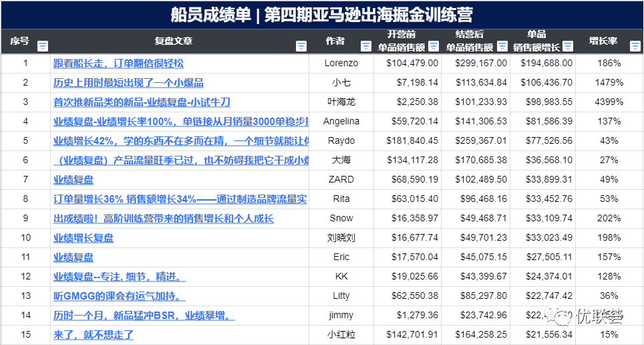
Task: Open link 听GMGG的课会有运气加持
Action: 120,296
